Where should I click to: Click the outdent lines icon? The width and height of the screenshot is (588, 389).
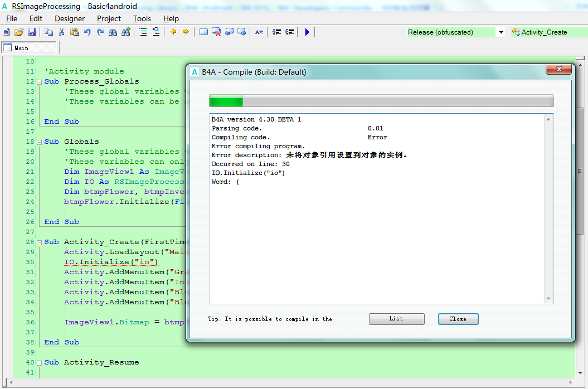click(276, 32)
